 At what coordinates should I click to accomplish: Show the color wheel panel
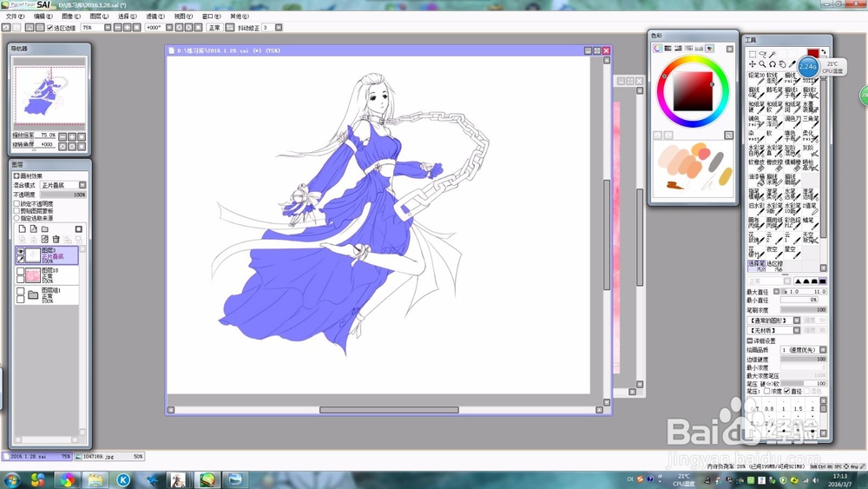click(x=657, y=48)
